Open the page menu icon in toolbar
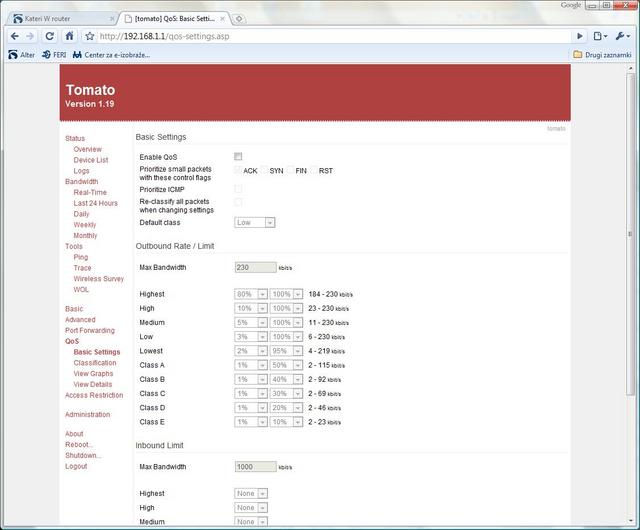640x530 pixels. (600, 36)
